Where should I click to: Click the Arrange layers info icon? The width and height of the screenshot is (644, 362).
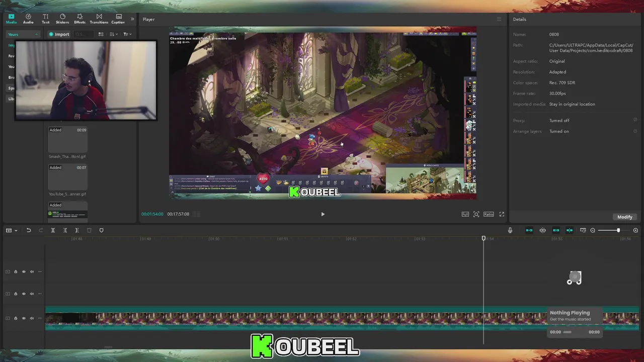click(x=635, y=131)
